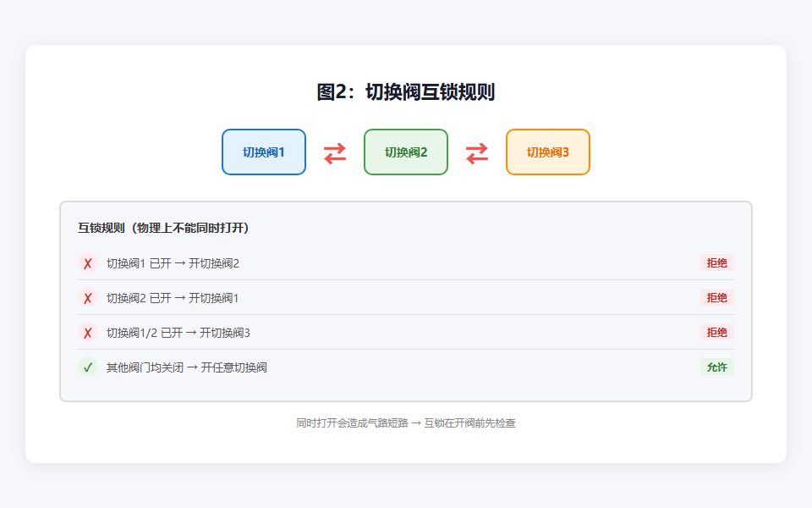Screen dimensions: 812x508
Task: Click the red X icon for 切换阀1/2 已开 → 开切换阀3
Action: pos(88,332)
